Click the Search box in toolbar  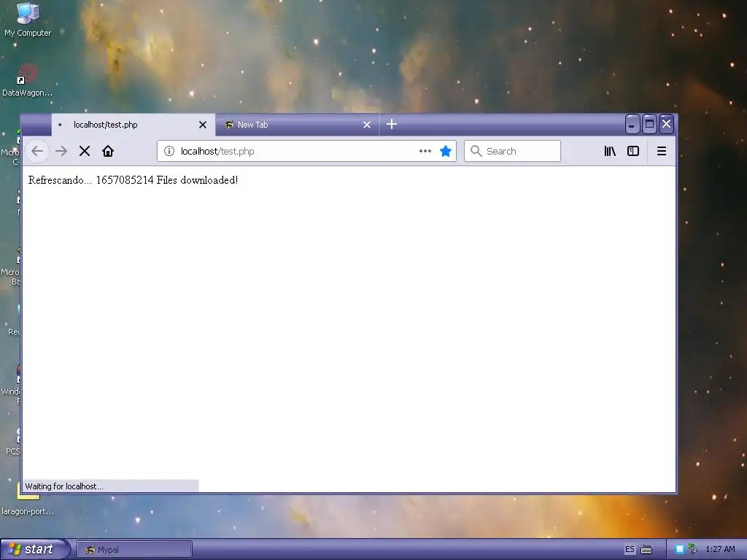pos(512,151)
